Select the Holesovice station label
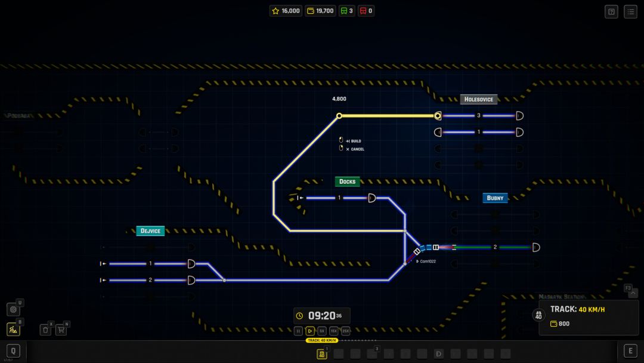Screen dimensions: 644x363 tap(479, 99)
